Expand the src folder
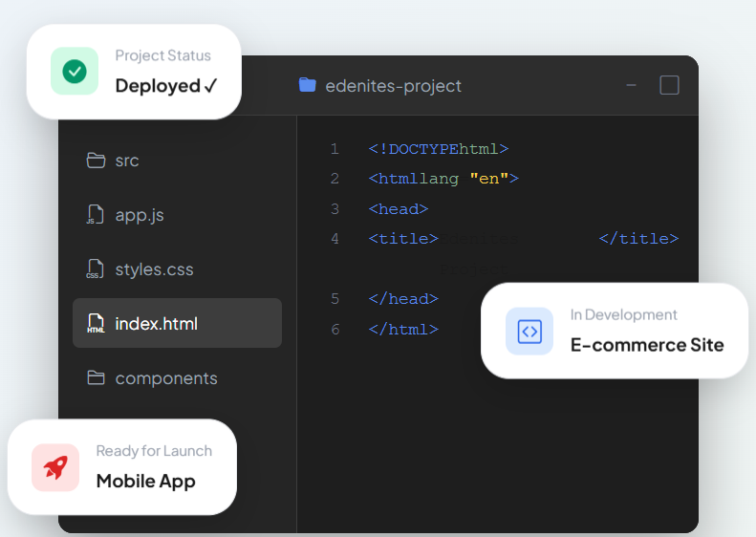 tap(127, 161)
